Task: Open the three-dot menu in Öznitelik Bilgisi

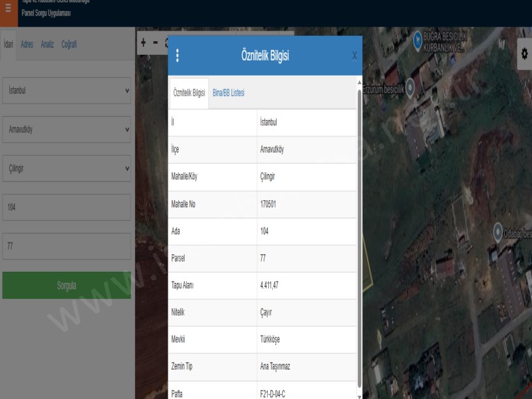Action: point(178,56)
